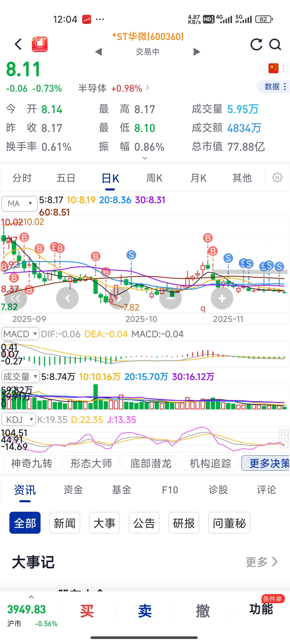
Task: Switch to 月K chart tab
Action: click(198, 178)
